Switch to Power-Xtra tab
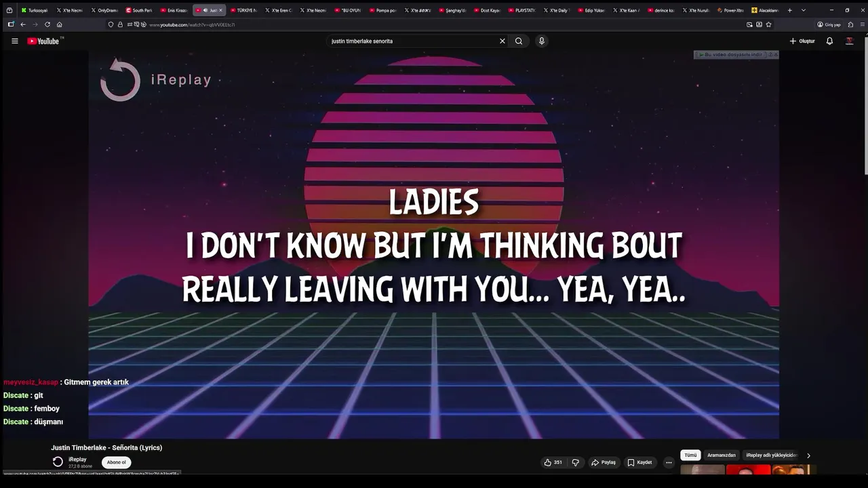 [730, 10]
